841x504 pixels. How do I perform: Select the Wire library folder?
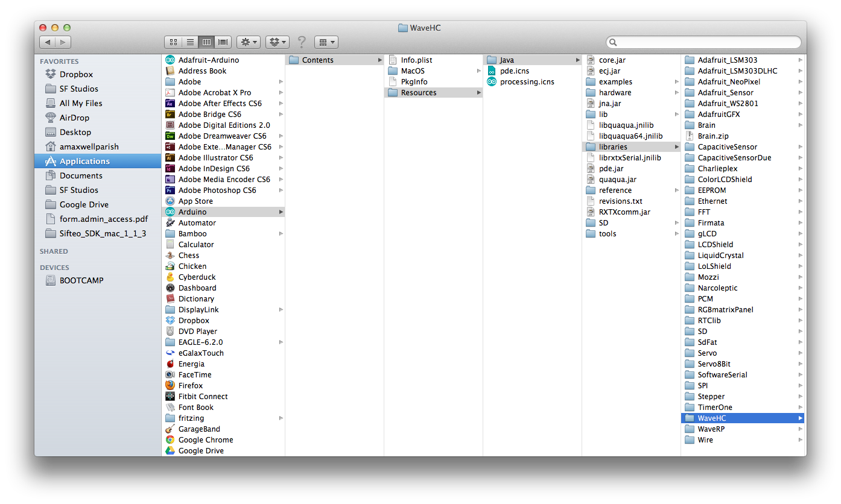pyautogui.click(x=743, y=439)
